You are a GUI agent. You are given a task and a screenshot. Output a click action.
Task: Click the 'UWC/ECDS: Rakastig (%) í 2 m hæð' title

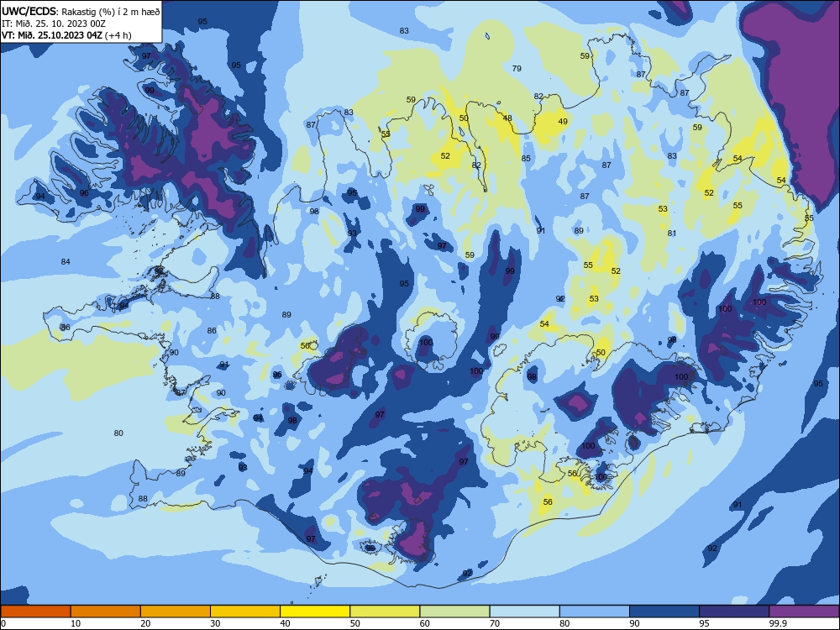81,11
